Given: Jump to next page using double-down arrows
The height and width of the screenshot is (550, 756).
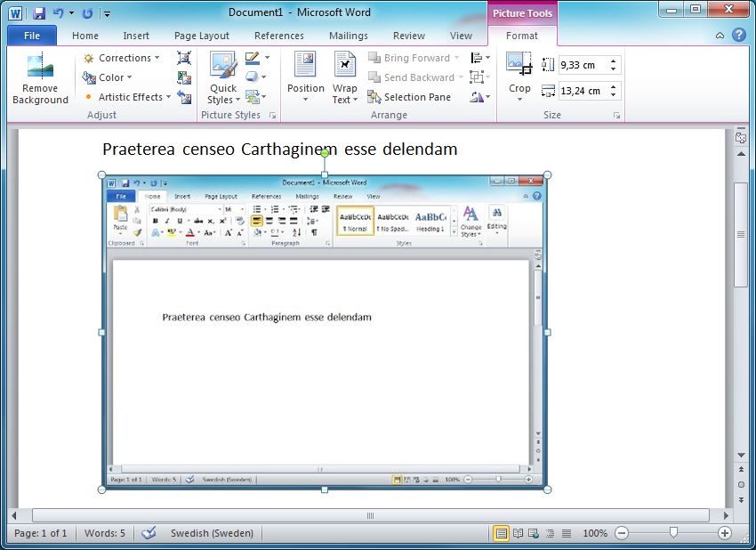Looking at the screenshot, I should (741, 500).
